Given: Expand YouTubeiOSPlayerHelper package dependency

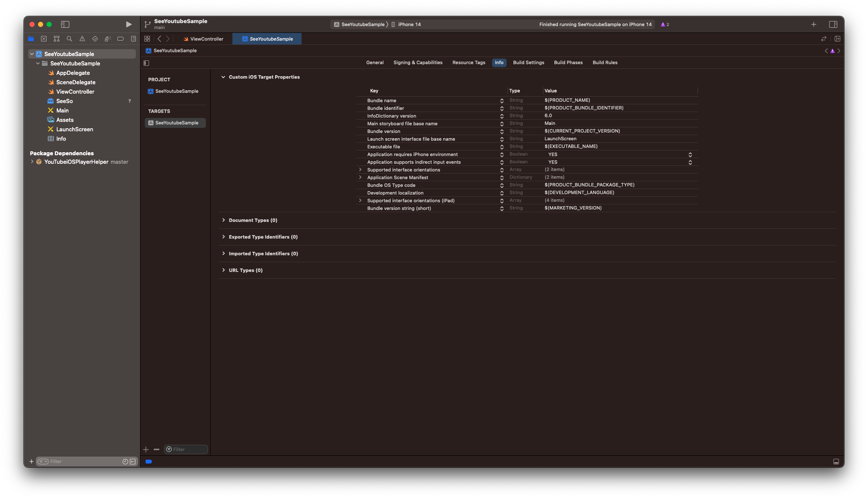Looking at the screenshot, I should [x=32, y=162].
